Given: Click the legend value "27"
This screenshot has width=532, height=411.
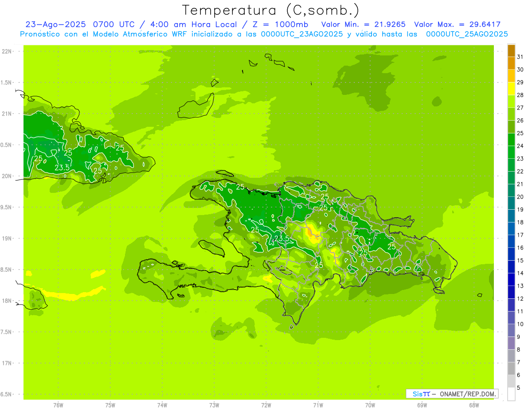Looking at the screenshot, I should 520,108.
